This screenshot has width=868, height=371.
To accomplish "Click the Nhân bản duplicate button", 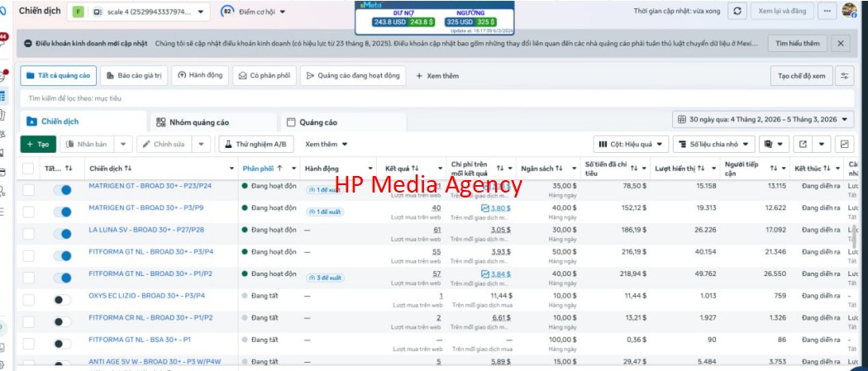I will pos(86,145).
